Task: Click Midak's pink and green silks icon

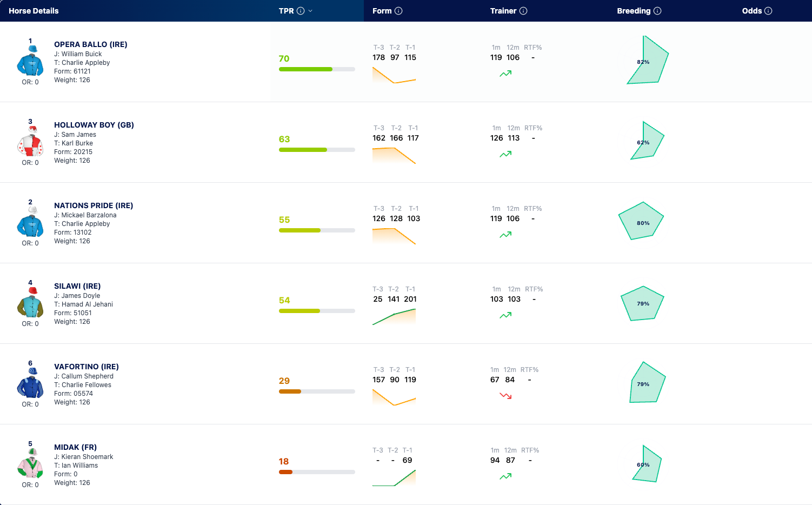Action: pyautogui.click(x=30, y=463)
